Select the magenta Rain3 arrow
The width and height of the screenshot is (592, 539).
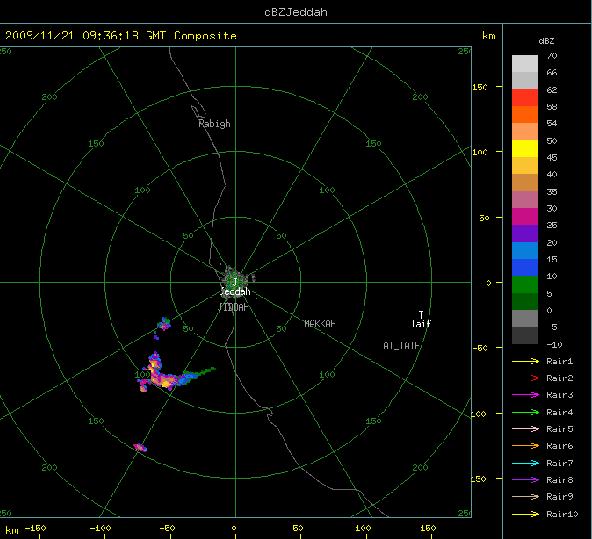pos(525,395)
